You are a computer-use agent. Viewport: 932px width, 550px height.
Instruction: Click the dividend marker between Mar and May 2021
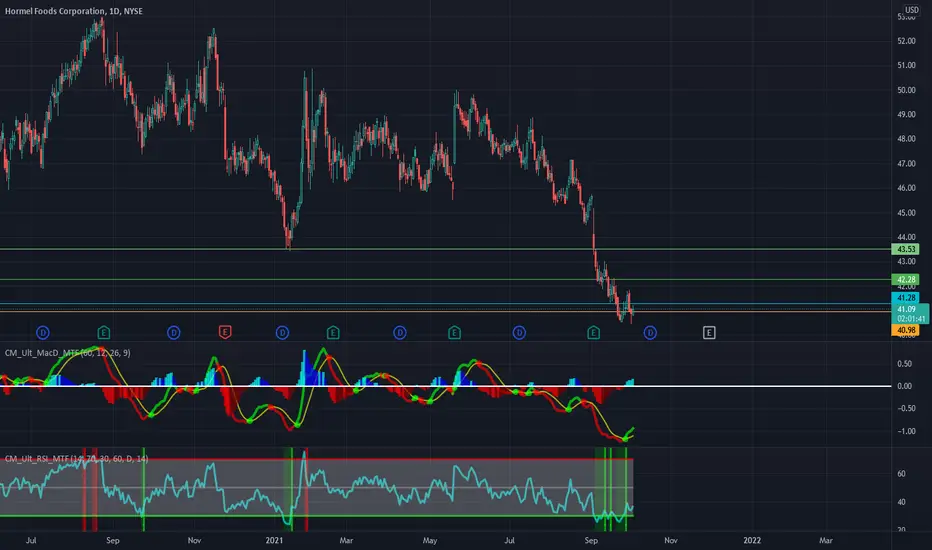tap(400, 333)
